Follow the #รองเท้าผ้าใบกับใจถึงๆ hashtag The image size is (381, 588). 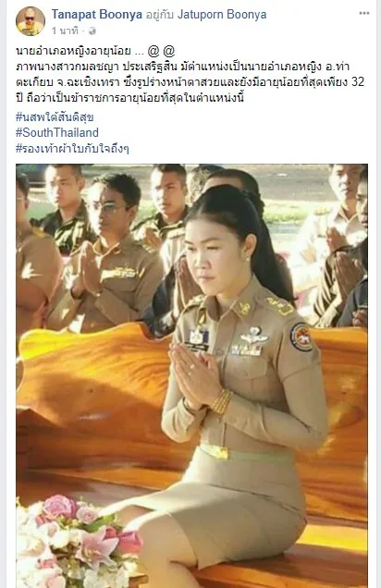click(72, 149)
